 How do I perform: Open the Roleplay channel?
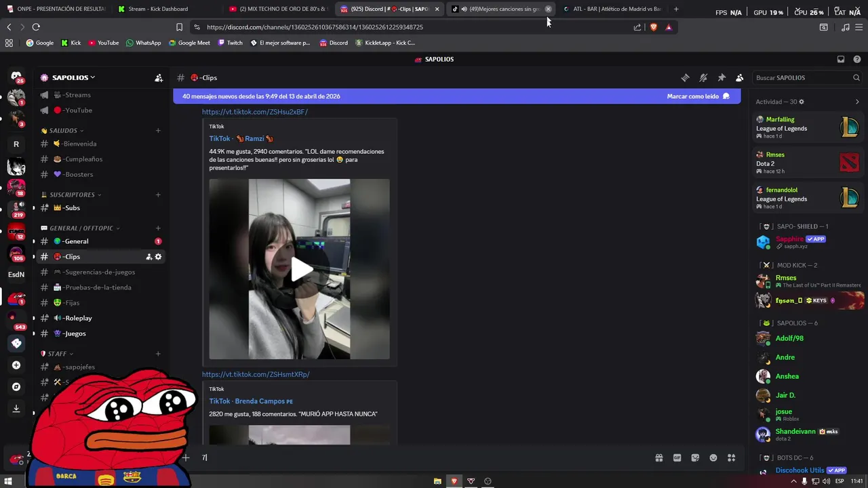(x=100, y=318)
